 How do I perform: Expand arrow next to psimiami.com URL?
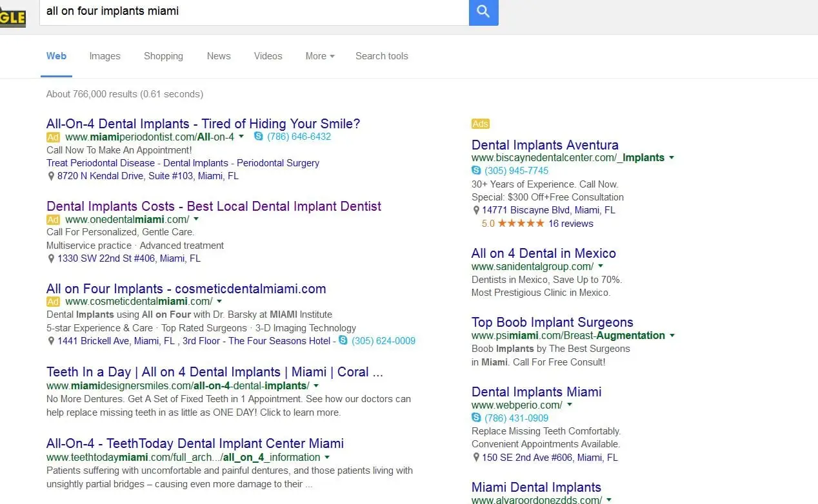tap(672, 335)
